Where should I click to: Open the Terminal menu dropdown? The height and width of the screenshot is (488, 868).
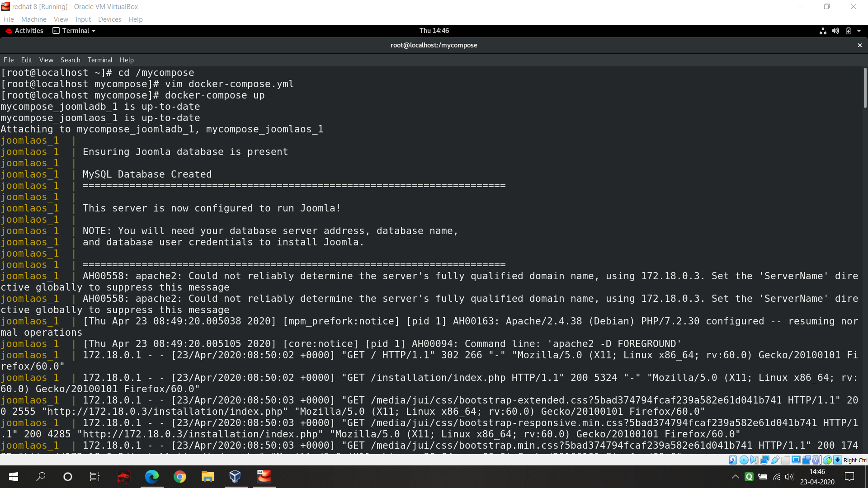(99, 60)
